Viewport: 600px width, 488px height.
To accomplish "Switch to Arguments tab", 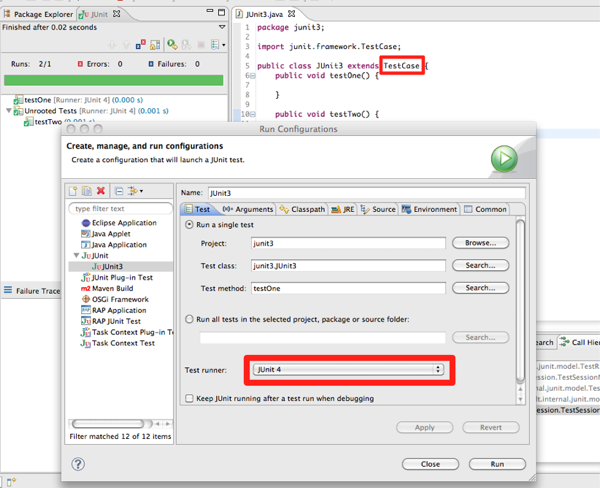I will click(x=248, y=209).
